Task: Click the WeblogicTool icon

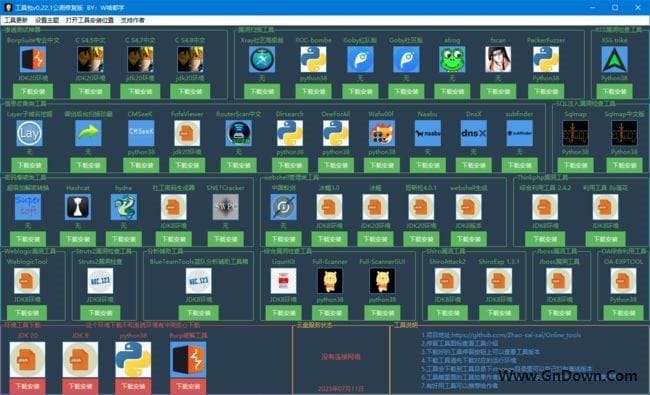Action: (27, 281)
